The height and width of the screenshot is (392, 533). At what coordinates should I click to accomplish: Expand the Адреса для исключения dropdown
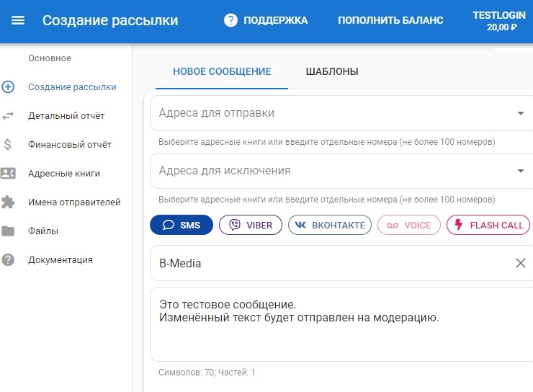pyautogui.click(x=520, y=171)
